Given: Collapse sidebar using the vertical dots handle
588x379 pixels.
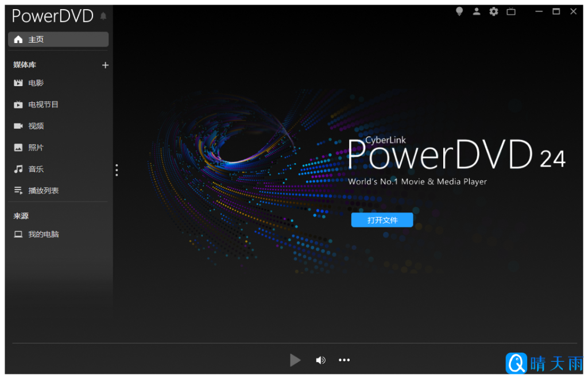Looking at the screenshot, I should pyautogui.click(x=117, y=170).
